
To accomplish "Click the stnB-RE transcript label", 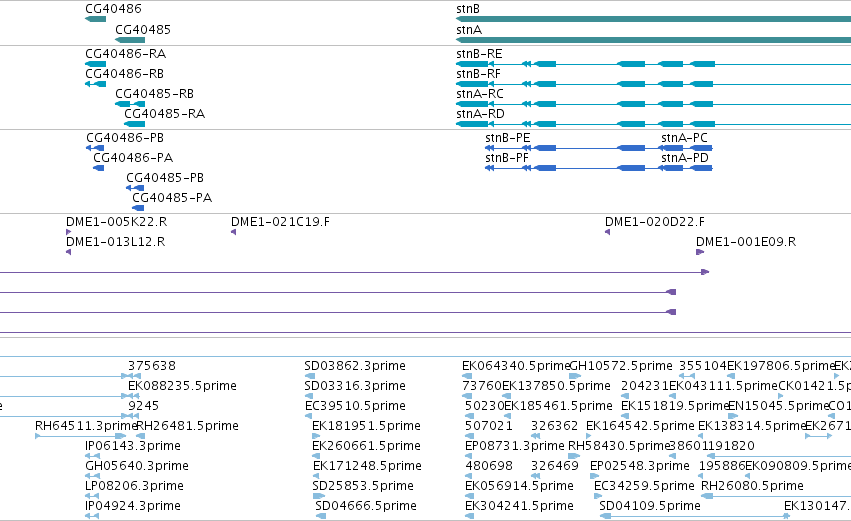I will (480, 54).
